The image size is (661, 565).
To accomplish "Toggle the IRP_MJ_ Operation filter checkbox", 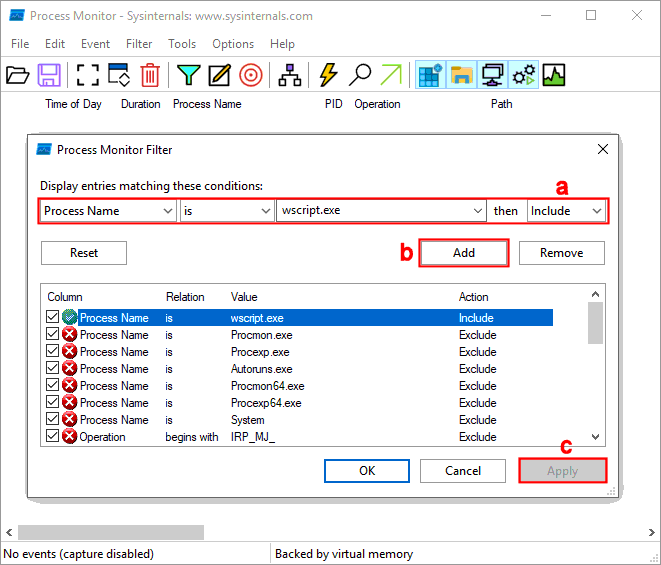I will [x=52, y=437].
